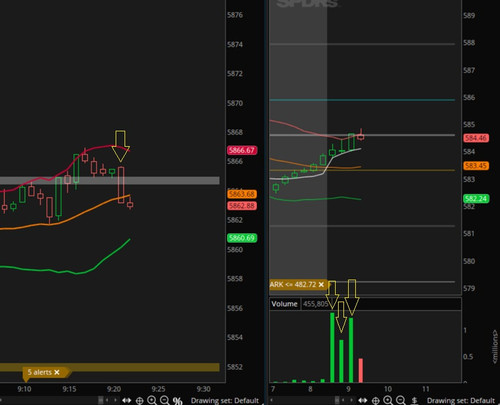Grab the left chart horizontal scrollbar thumb
Viewport: 500px width, 405px height.
click(101, 400)
